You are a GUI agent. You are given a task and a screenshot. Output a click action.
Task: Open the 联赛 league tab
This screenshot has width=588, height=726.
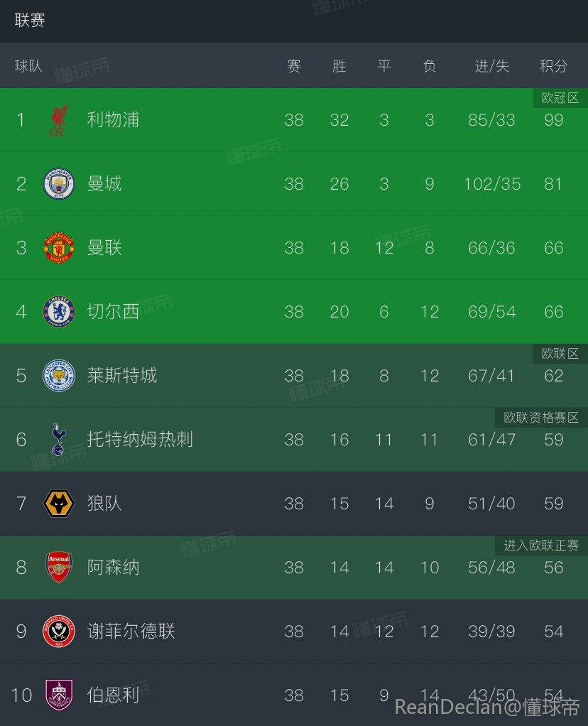30,21
